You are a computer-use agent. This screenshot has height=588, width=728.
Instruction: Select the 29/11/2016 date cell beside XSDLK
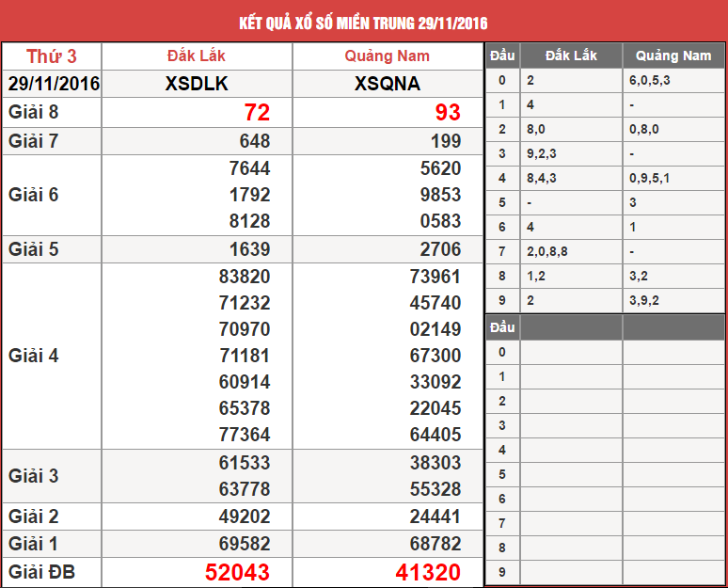[53, 84]
